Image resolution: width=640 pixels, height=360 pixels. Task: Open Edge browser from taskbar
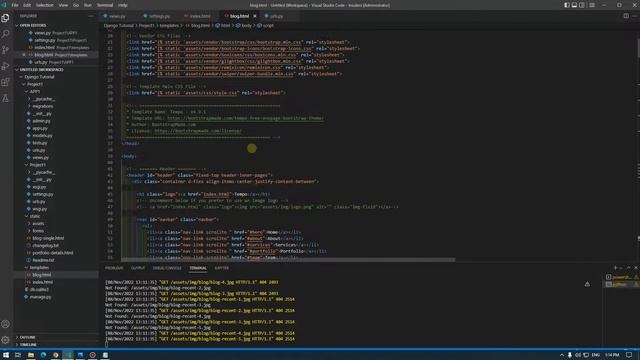(x=43, y=355)
